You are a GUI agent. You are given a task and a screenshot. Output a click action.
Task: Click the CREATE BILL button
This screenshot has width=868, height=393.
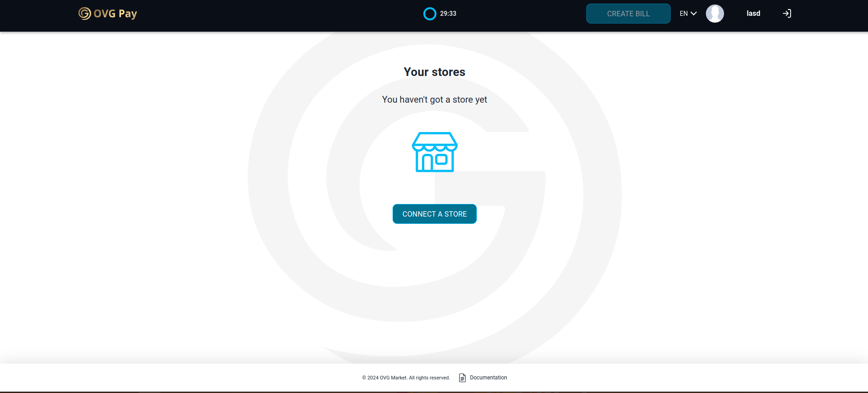tap(628, 14)
